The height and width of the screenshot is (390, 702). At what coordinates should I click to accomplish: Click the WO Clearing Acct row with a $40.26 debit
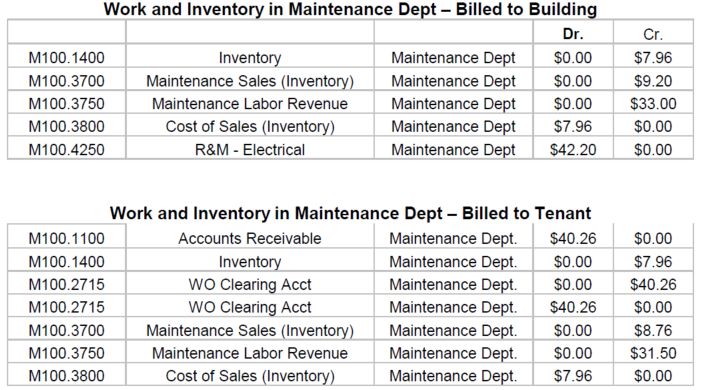point(350,307)
